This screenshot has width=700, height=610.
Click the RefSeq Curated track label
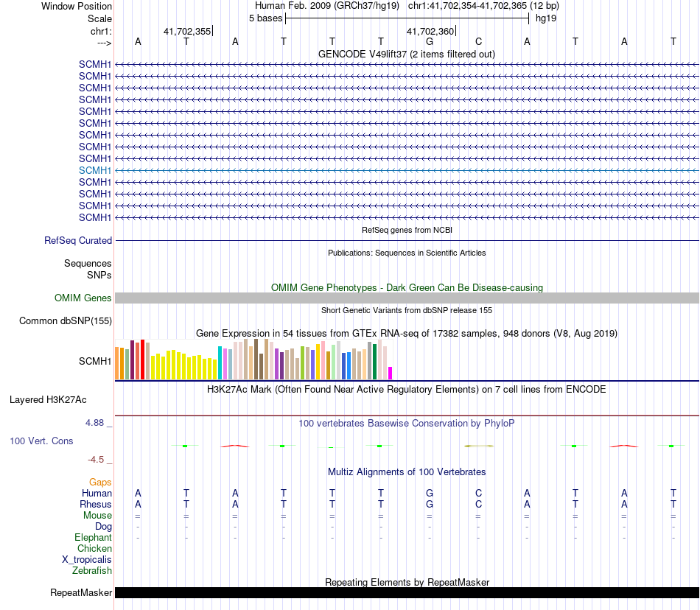78,240
